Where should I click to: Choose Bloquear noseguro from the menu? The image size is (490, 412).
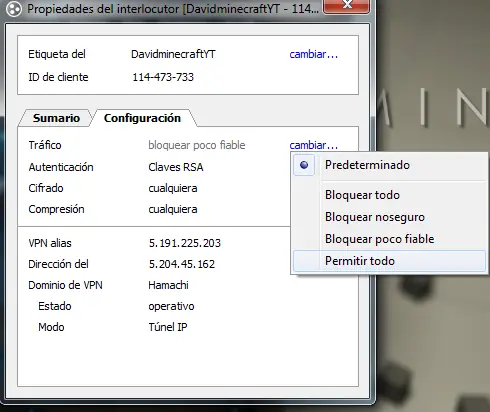[x=389, y=217]
